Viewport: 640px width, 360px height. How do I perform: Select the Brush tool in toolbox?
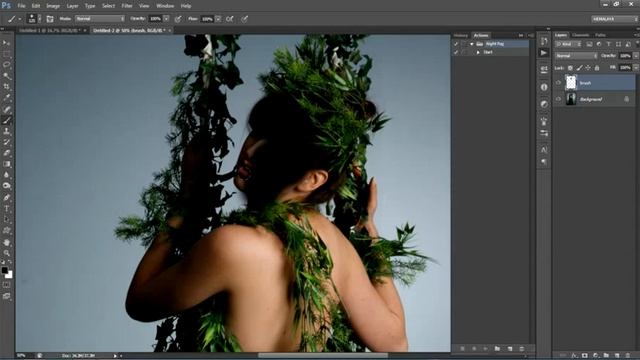point(7,120)
